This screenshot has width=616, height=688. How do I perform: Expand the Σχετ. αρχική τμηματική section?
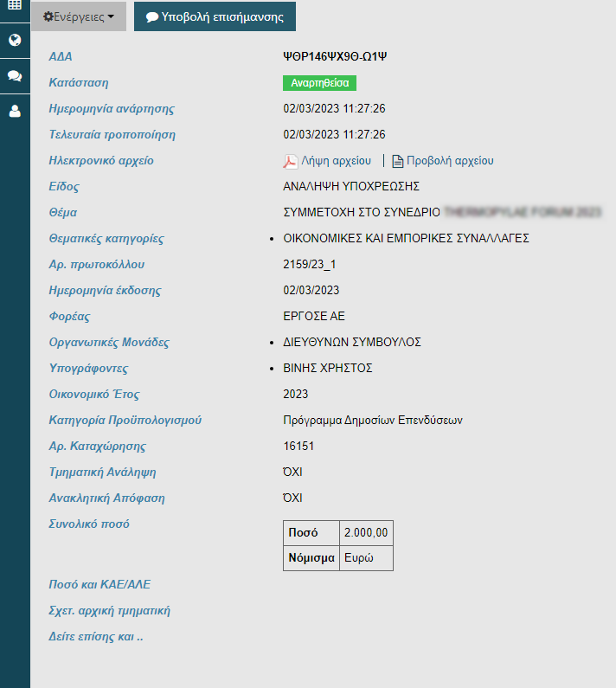[x=110, y=611]
